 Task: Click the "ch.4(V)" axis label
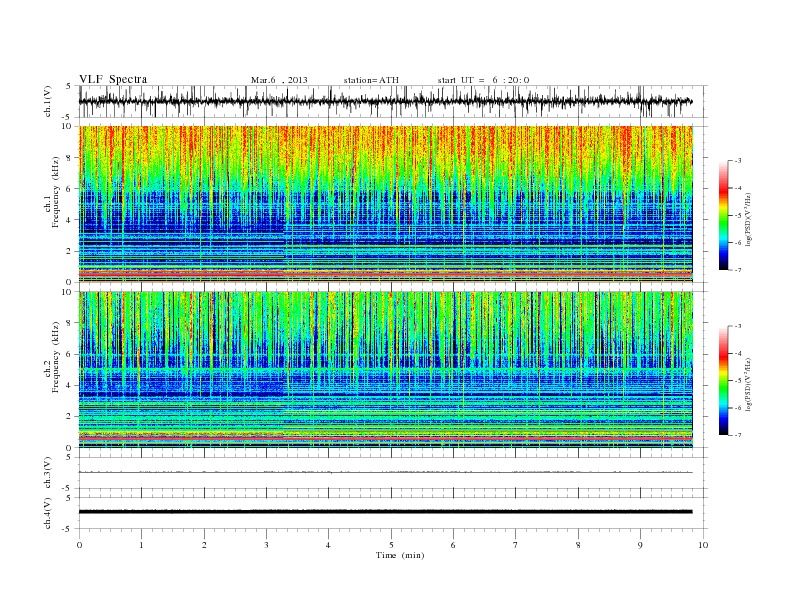[x=48, y=513]
